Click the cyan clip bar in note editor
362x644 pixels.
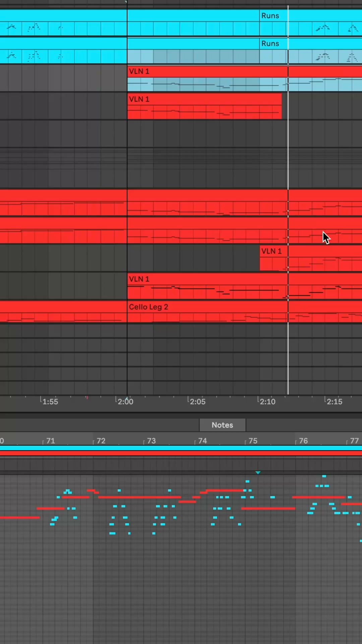tap(181, 448)
